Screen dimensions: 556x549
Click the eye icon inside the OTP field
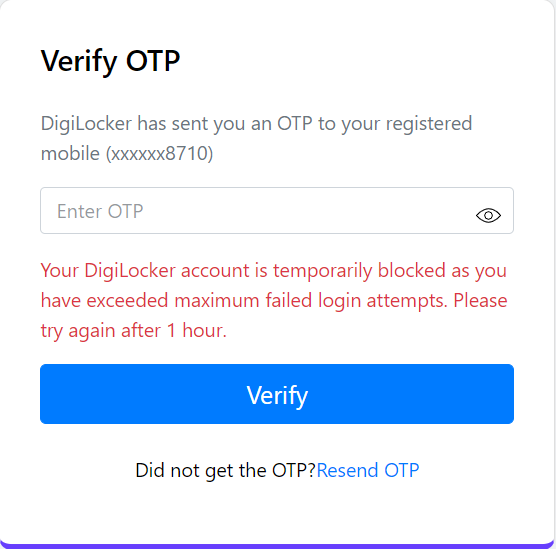click(x=488, y=215)
